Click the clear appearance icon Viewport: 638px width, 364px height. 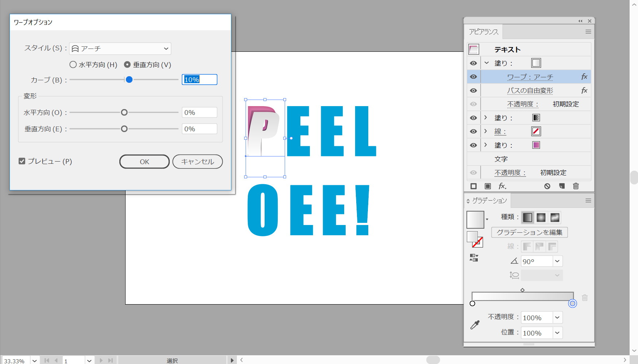click(547, 186)
